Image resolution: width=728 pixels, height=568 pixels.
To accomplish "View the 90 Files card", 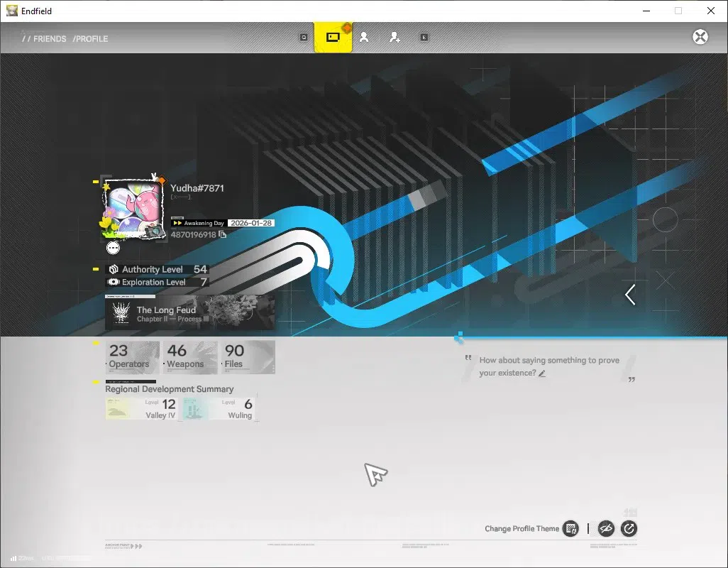I will tap(248, 357).
